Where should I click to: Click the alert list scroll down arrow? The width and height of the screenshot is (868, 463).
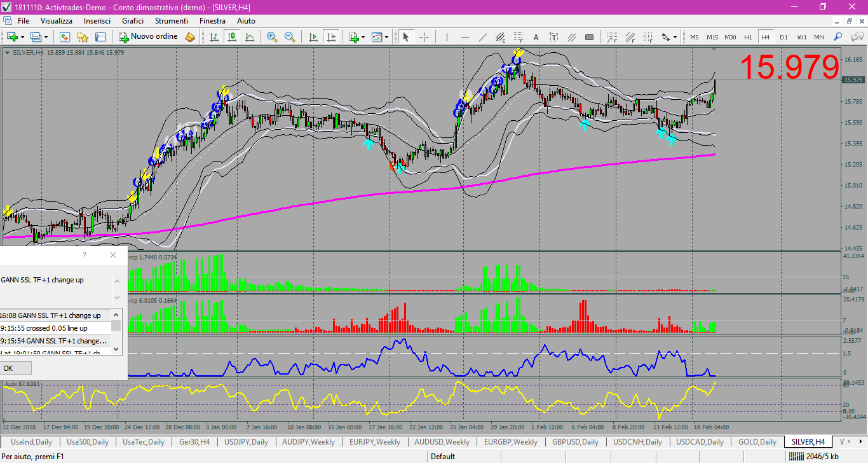pyautogui.click(x=116, y=349)
